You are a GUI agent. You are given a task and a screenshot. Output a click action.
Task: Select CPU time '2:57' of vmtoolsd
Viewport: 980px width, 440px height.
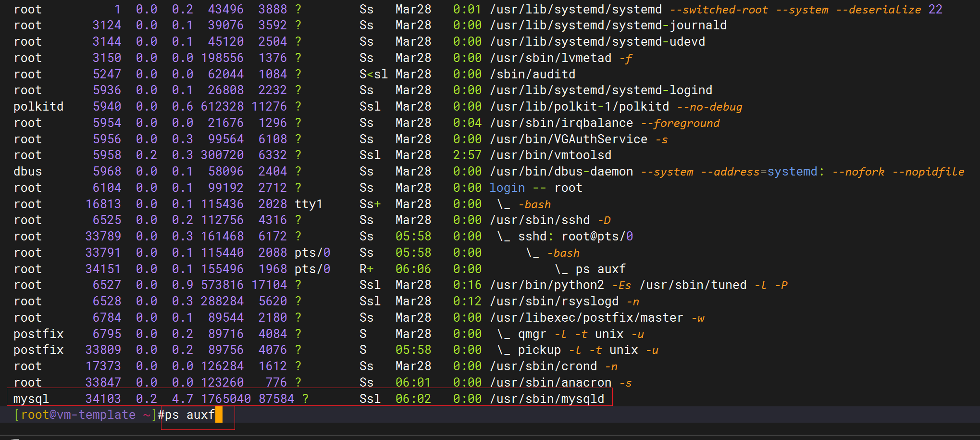[x=467, y=155]
